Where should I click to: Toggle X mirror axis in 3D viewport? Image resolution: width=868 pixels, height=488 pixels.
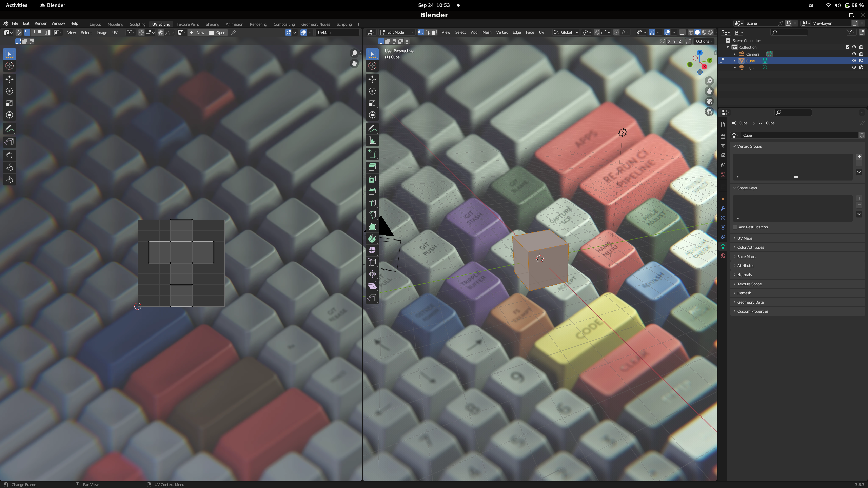pos(669,41)
